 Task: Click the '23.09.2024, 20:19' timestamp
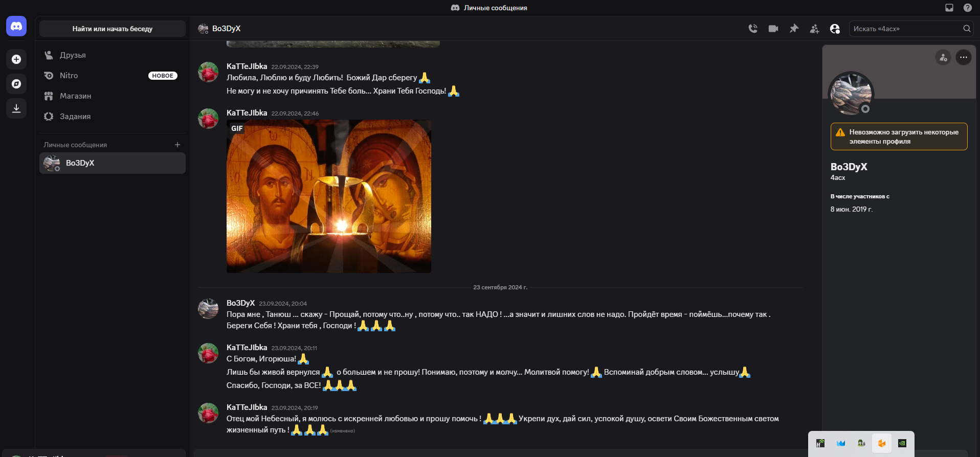(295, 408)
